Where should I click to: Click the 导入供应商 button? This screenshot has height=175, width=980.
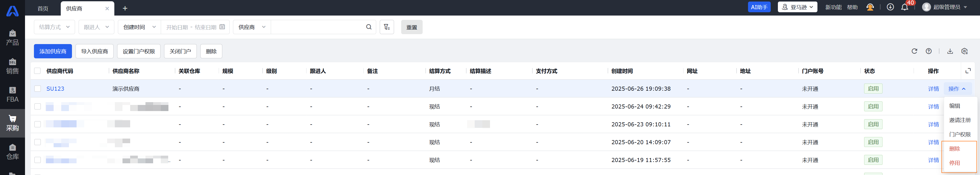[x=94, y=51]
